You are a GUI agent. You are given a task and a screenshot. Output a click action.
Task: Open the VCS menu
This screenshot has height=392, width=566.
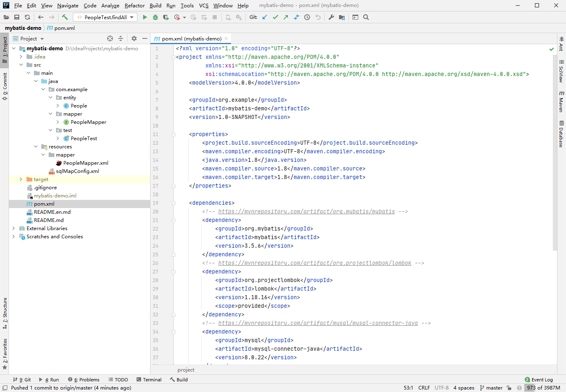[x=204, y=5]
